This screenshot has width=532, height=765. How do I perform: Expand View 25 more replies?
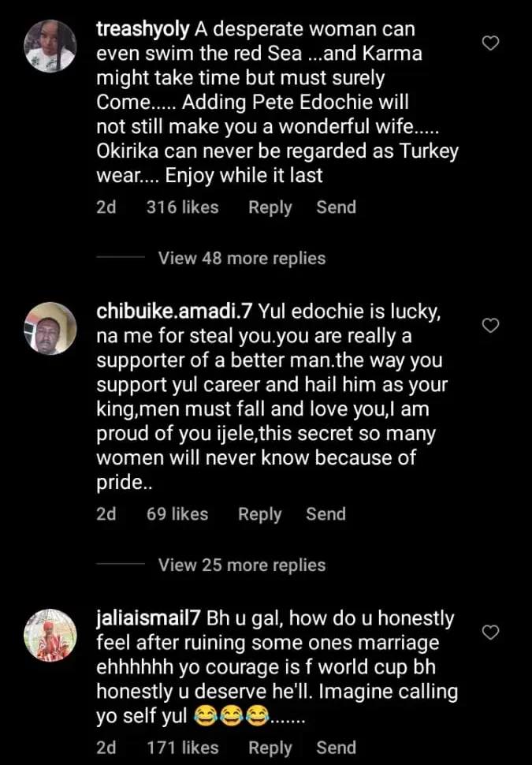coord(241,565)
